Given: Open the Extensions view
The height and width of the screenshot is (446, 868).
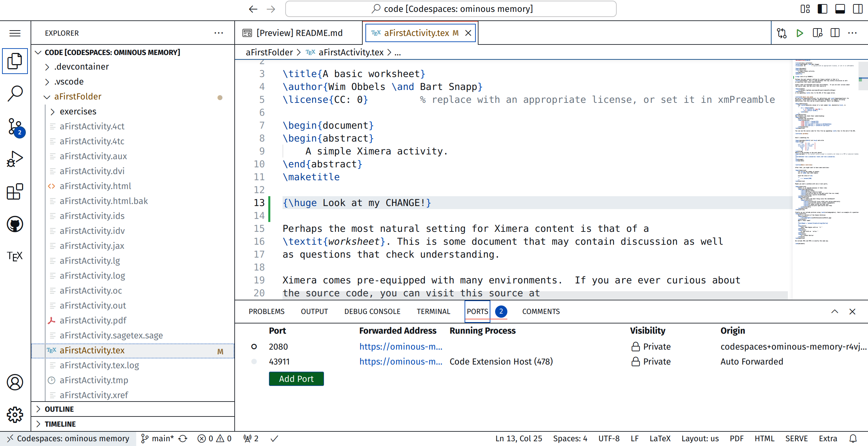Looking at the screenshot, I should point(15,192).
